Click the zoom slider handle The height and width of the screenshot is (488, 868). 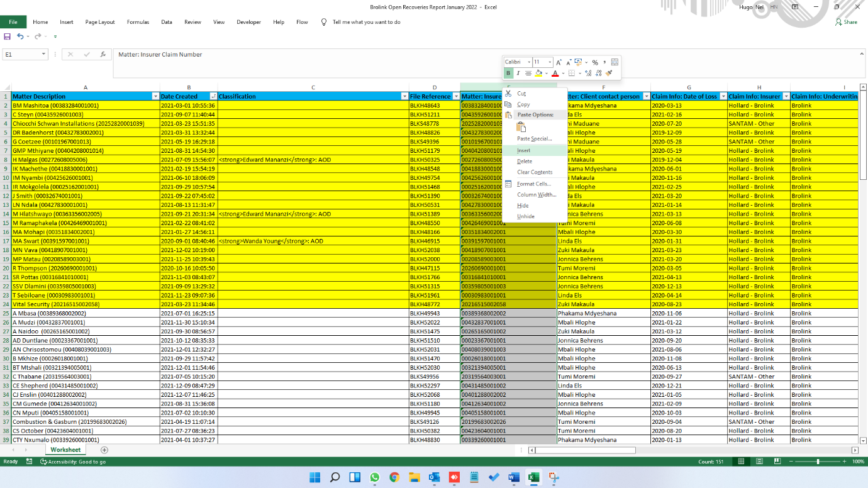click(818, 462)
